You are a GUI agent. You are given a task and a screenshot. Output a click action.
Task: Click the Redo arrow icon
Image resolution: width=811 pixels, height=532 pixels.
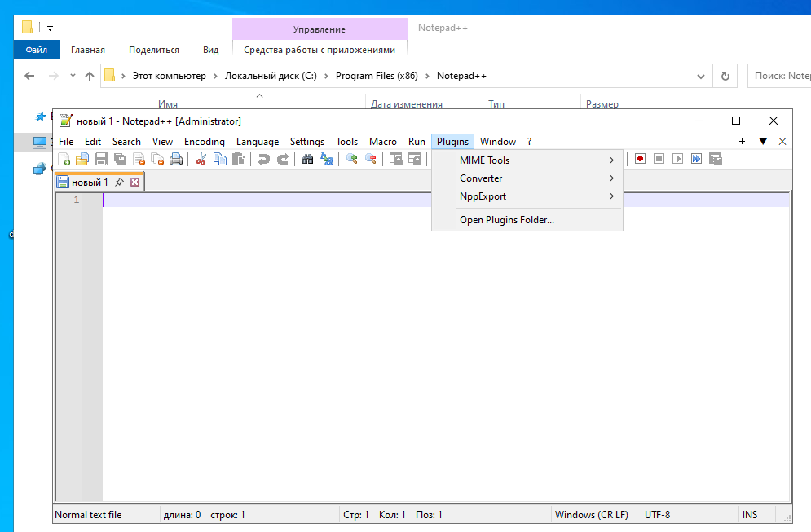282,159
